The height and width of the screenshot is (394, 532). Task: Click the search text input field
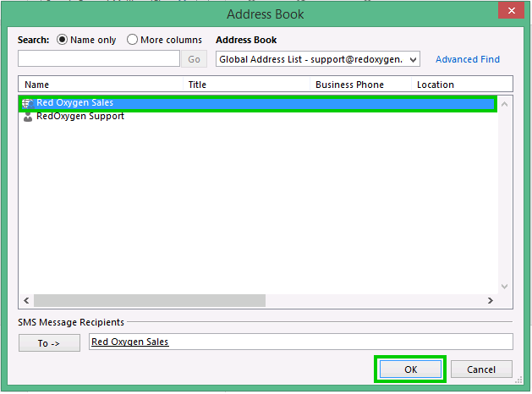[99, 58]
